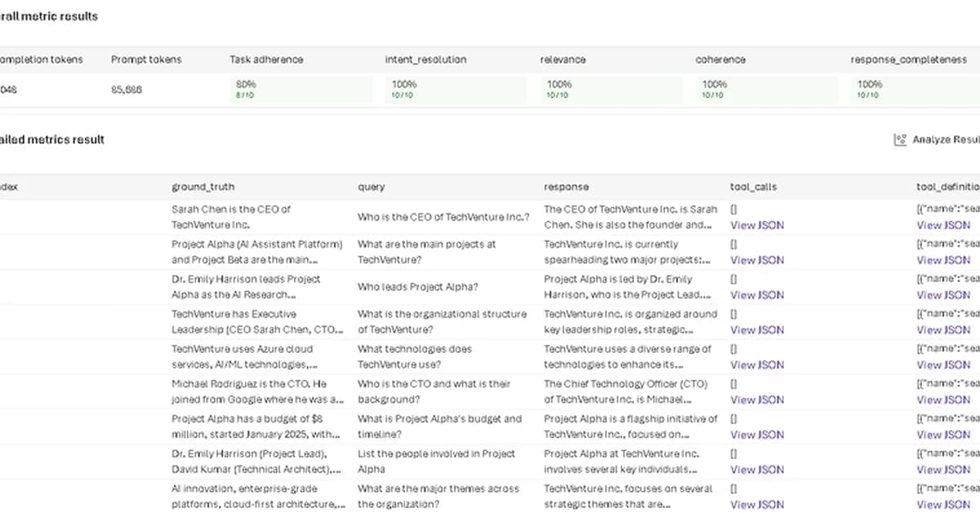980x513 pixels.
Task: View JSON for the CEO question tool calls
Action: pyautogui.click(x=756, y=225)
